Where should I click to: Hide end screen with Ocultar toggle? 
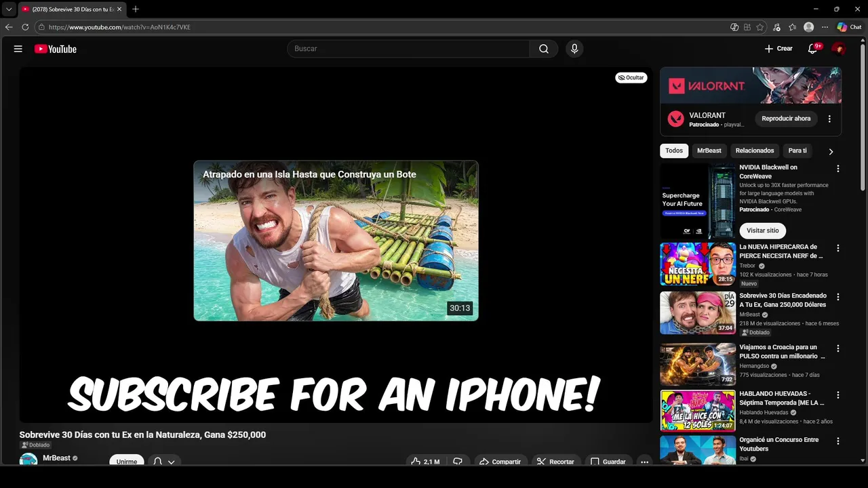point(631,77)
